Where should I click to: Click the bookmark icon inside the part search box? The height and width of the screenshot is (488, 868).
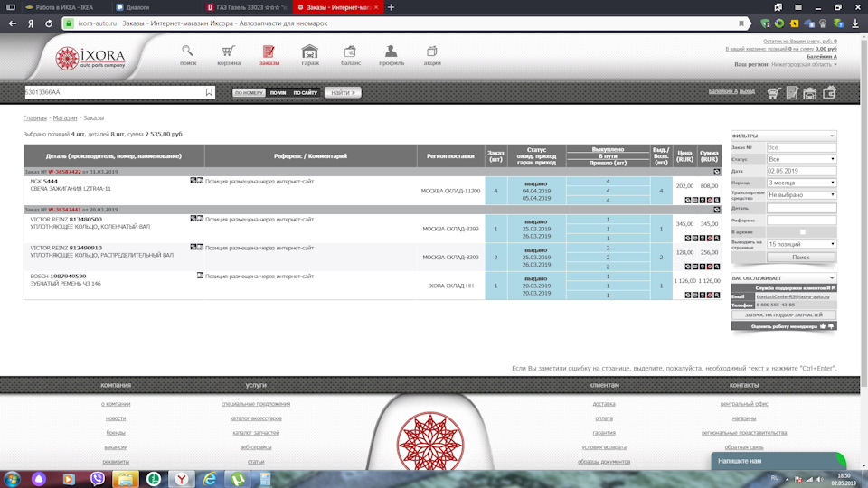(x=209, y=92)
